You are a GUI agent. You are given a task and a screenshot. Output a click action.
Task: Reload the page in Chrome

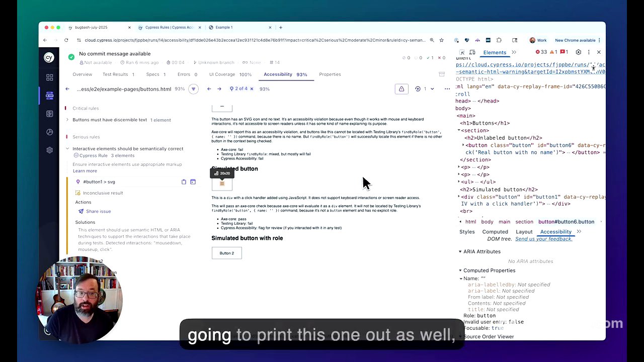point(66,40)
